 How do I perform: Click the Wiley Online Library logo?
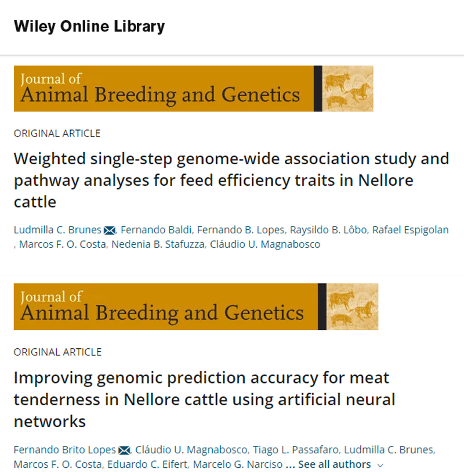[89, 26]
